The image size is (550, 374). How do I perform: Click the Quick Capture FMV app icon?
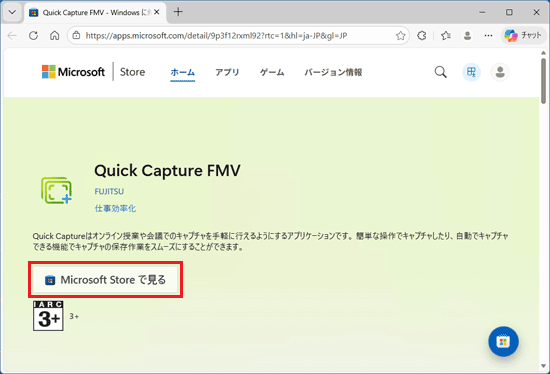(56, 190)
